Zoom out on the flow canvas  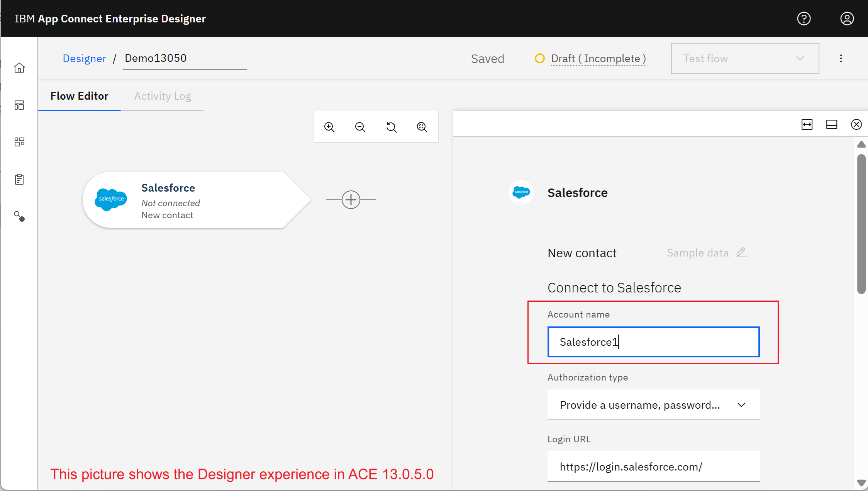click(360, 127)
